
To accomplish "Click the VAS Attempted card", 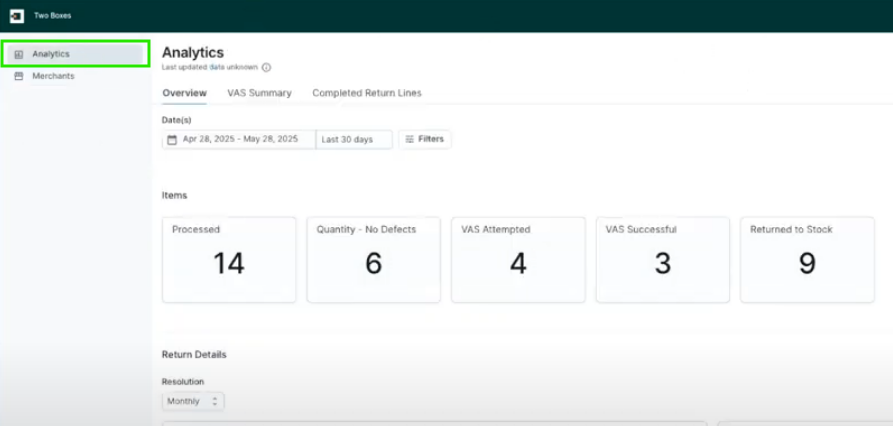I will 518,259.
